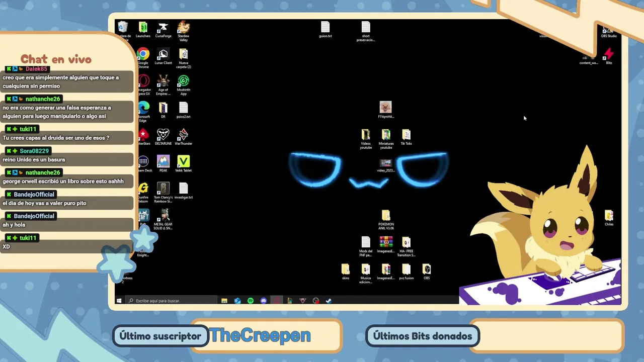
Task: Click tuki11 name above 'XD' message
Action: click(28, 238)
